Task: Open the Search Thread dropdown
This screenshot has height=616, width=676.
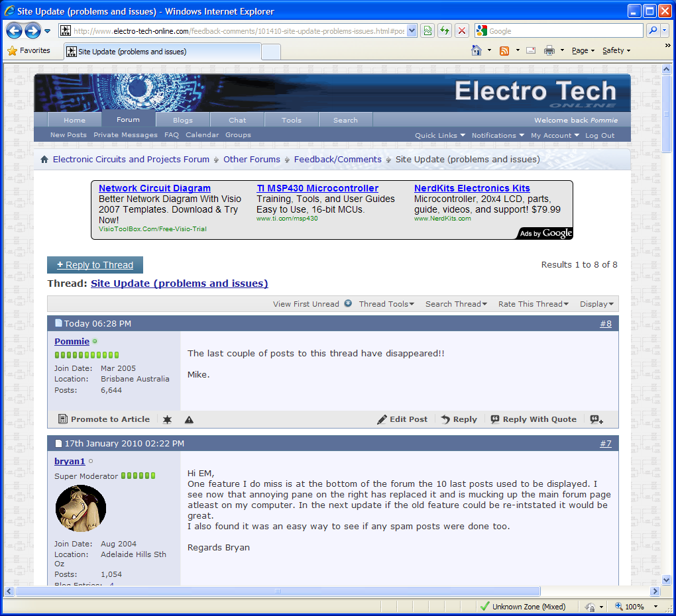Action: click(456, 303)
